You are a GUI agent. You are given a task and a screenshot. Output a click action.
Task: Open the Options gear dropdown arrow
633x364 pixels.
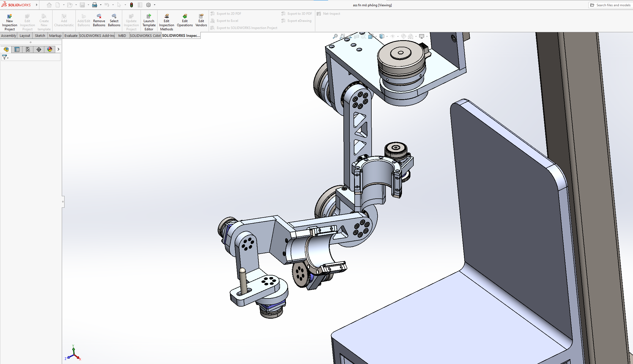tap(154, 5)
